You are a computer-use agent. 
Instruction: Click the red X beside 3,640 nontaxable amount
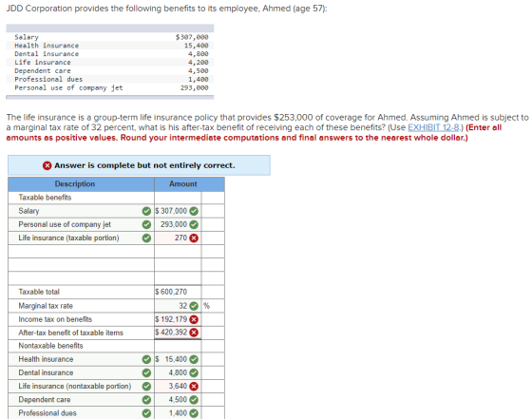[x=194, y=387]
